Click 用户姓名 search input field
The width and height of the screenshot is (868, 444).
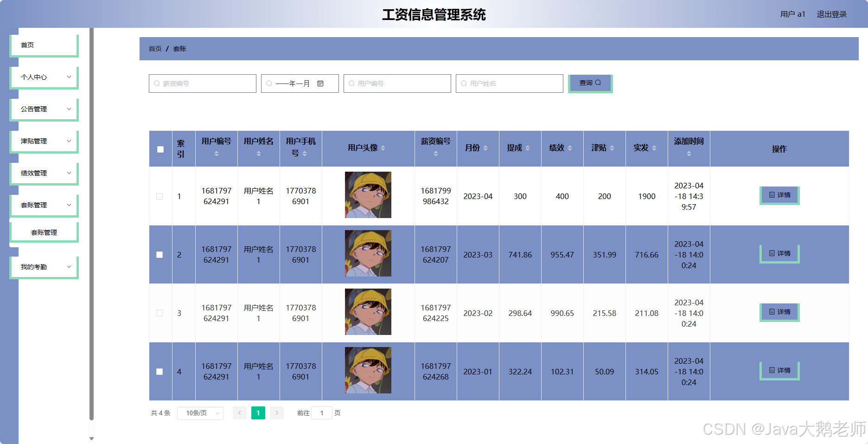pos(510,84)
